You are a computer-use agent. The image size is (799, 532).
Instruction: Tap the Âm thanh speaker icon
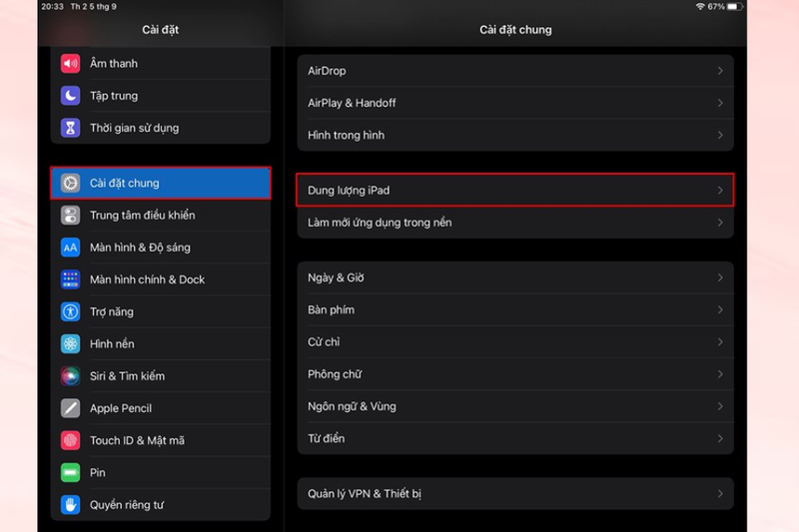click(x=70, y=64)
